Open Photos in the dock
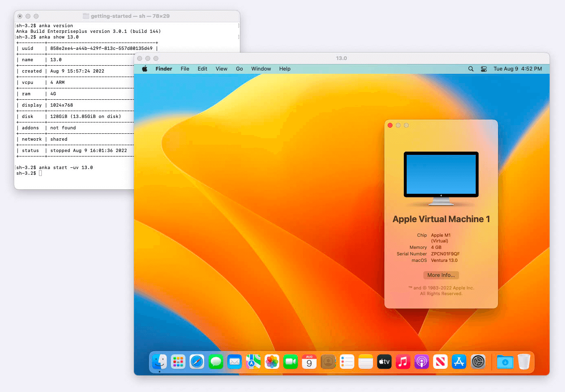Screen dimensions: 565x392 pyautogui.click(x=272, y=362)
